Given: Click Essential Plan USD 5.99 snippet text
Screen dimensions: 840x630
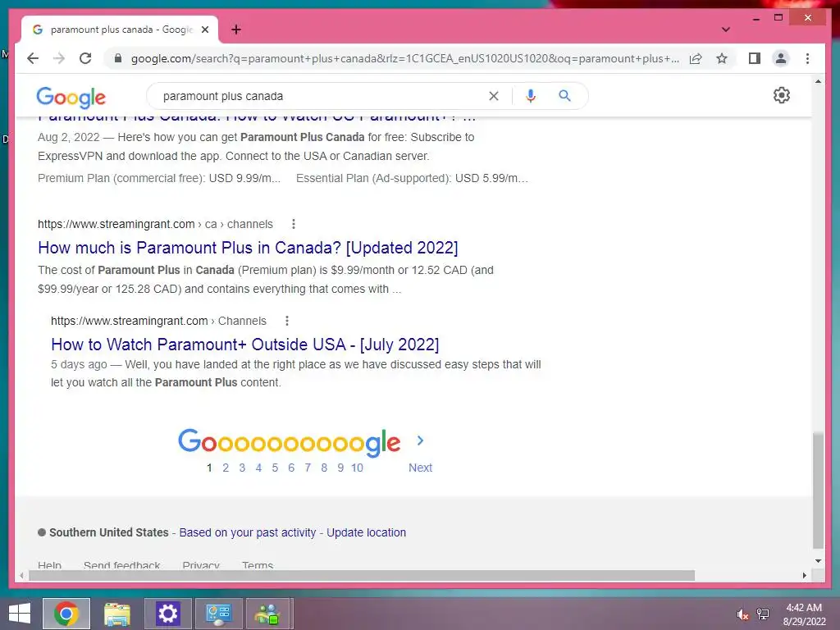Looking at the screenshot, I should click(412, 178).
